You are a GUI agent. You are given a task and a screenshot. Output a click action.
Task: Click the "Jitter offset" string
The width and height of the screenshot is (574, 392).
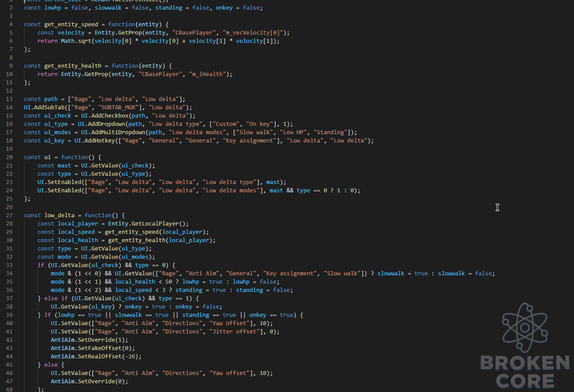234,332
